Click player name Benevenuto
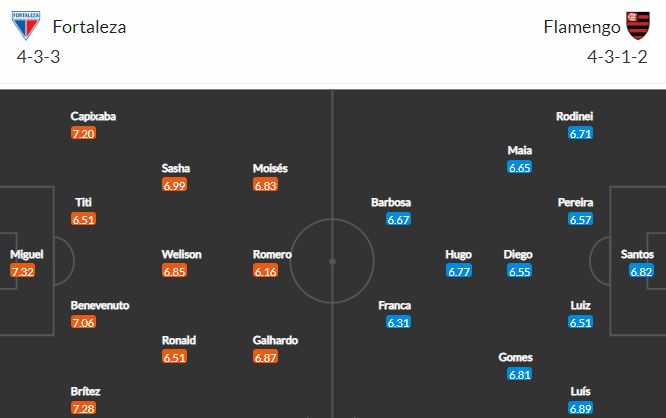The width and height of the screenshot is (666, 418). tap(100, 305)
